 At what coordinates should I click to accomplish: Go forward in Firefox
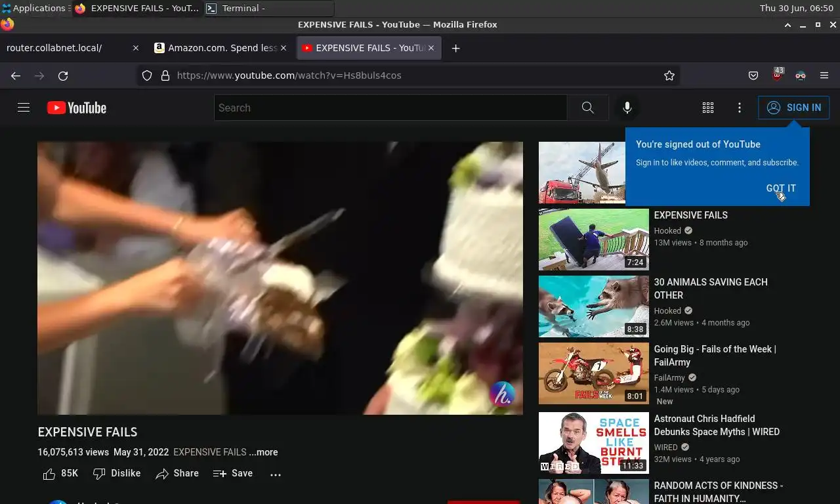pos(39,75)
